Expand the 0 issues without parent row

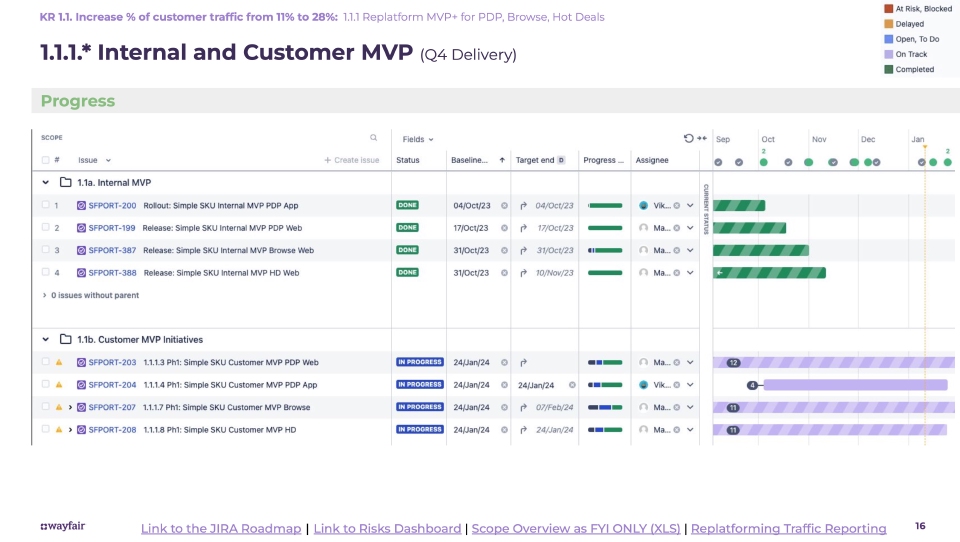point(44,295)
